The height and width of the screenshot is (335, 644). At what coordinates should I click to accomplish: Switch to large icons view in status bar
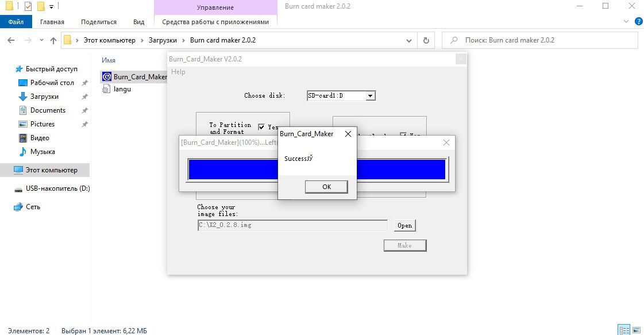point(637,330)
